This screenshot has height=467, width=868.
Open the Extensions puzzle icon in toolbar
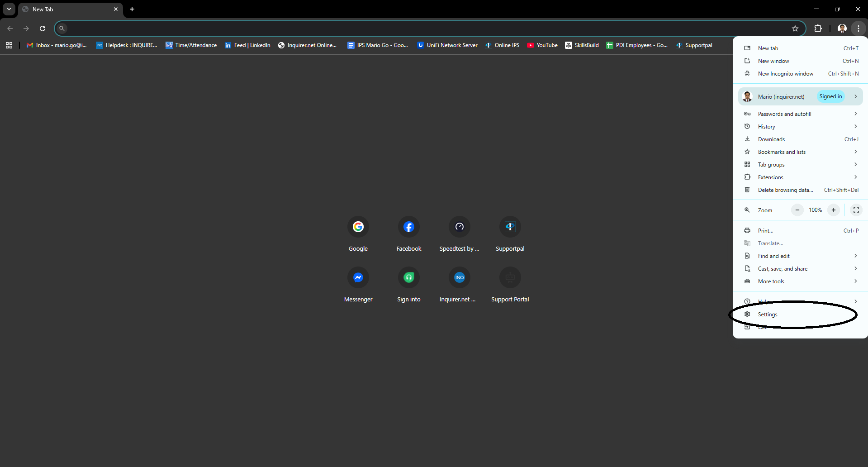[818, 29]
